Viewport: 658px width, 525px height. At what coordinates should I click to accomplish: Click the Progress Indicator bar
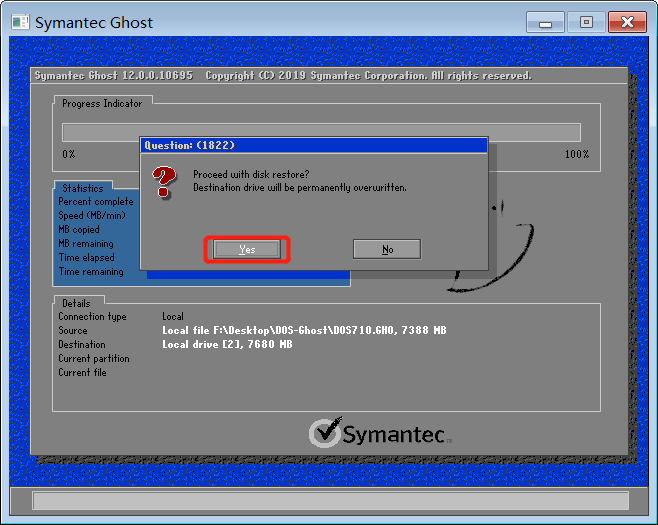[321, 133]
